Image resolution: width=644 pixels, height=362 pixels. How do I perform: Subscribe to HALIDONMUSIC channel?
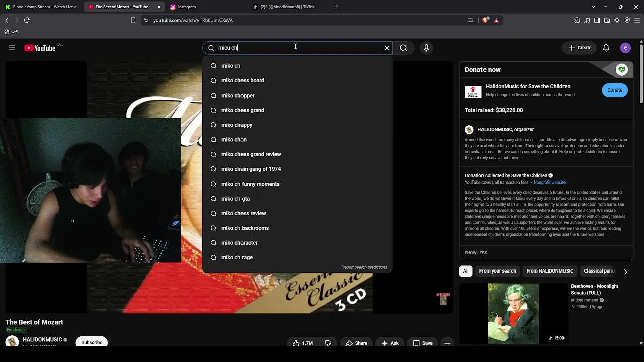[x=92, y=342]
